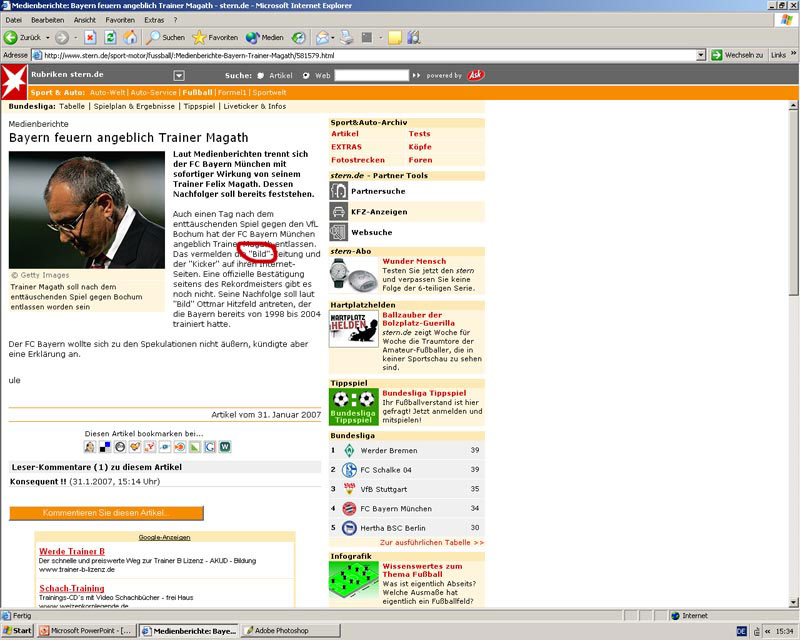This screenshot has width=800, height=640.
Task: Click the Ask logo next to powered by
Action: click(x=476, y=75)
